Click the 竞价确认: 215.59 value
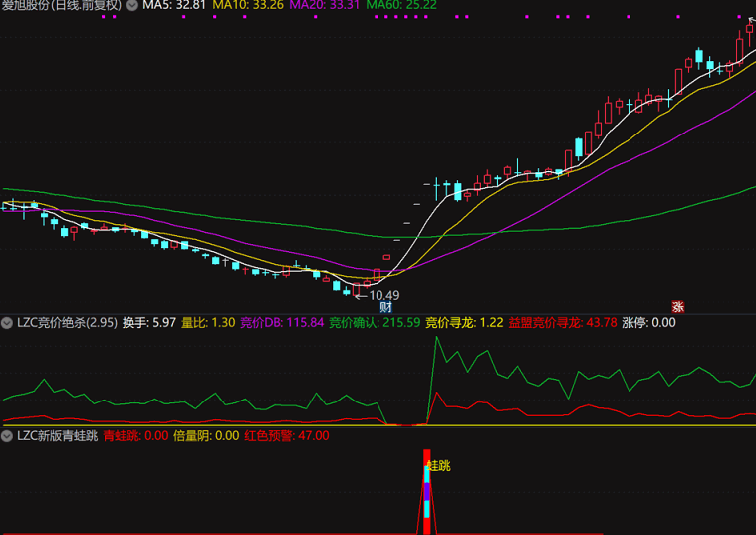The width and height of the screenshot is (756, 535). tap(375, 323)
